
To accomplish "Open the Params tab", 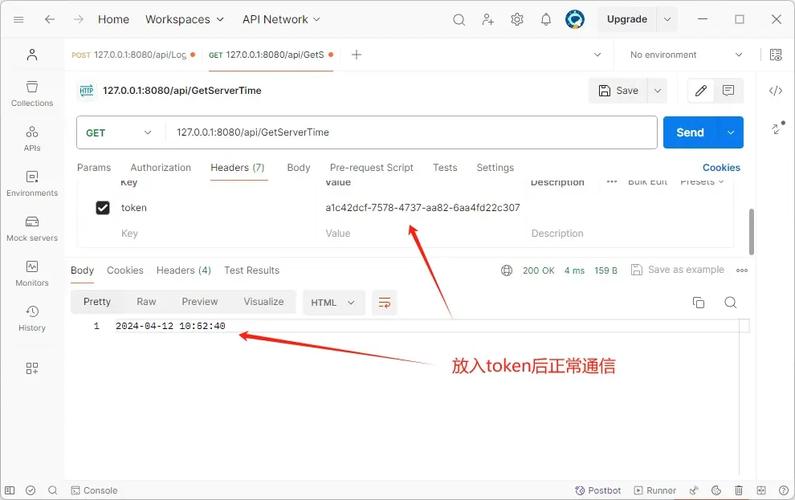I will click(x=94, y=168).
